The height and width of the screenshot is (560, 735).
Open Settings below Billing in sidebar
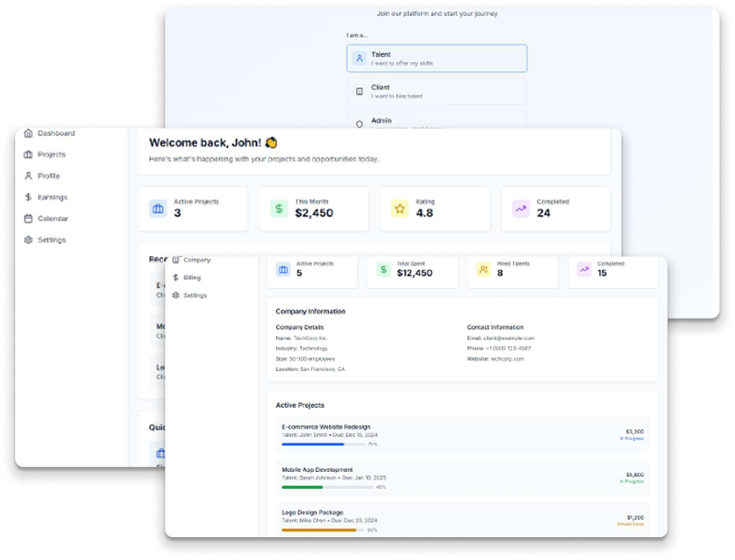pyautogui.click(x=194, y=296)
